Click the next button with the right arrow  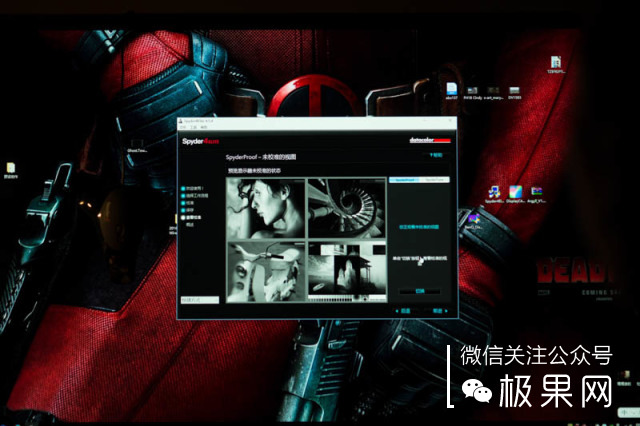[x=440, y=311]
